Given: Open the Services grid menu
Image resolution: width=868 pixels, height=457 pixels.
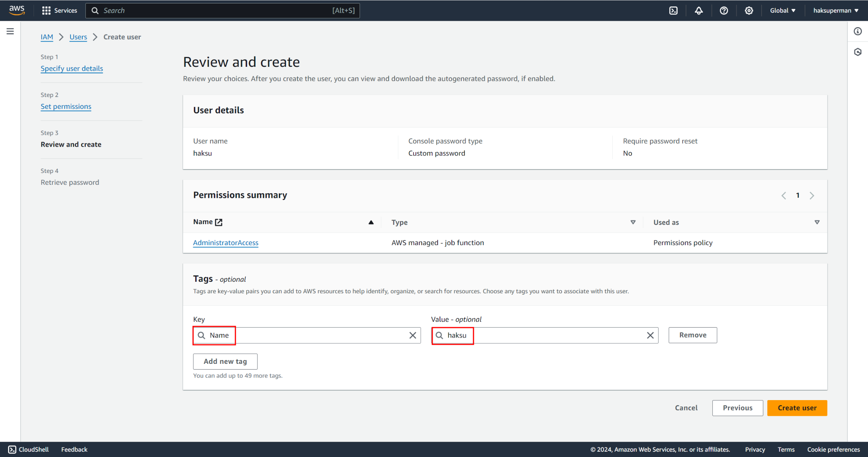Looking at the screenshot, I should tap(60, 10).
